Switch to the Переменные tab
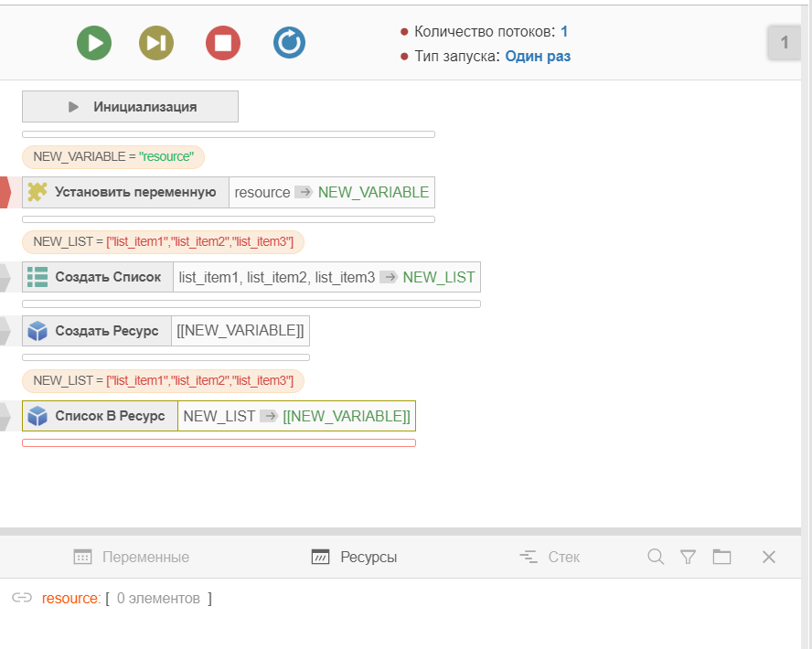Image resolution: width=812 pixels, height=649 pixels. tap(132, 557)
